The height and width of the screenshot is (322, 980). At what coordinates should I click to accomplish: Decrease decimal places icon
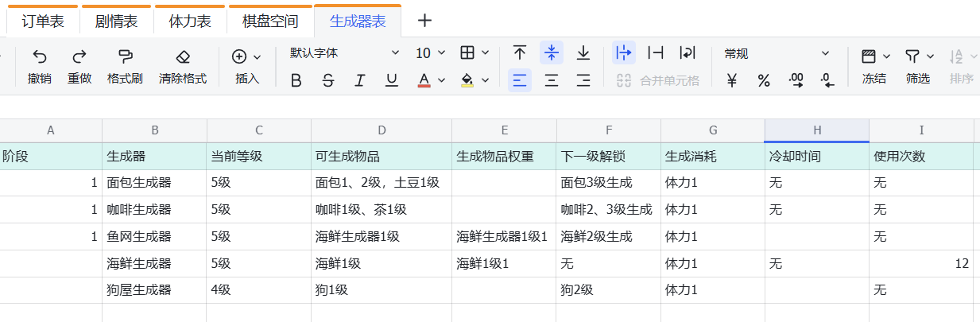(827, 80)
